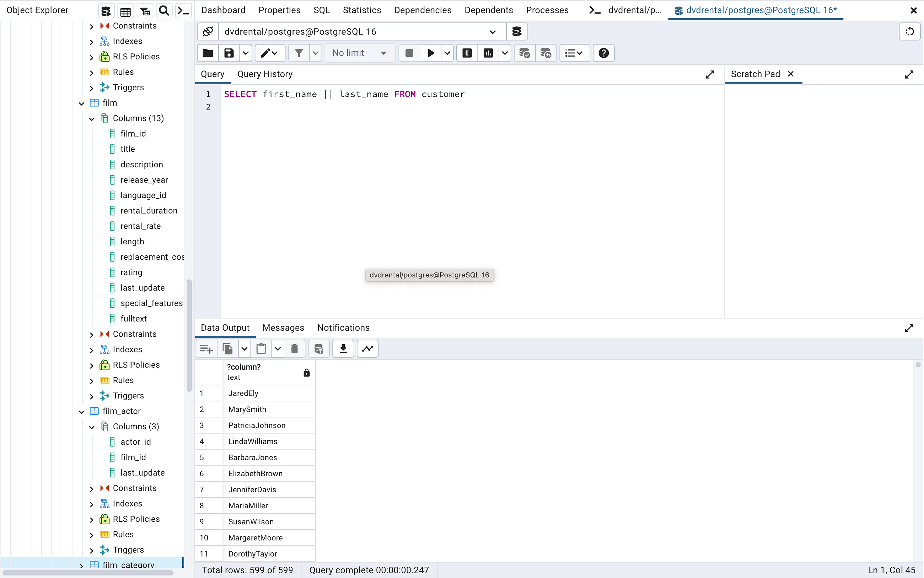The image size is (924, 578).
Task: Open the Paste options dropdown in Data Output
Action: click(x=278, y=349)
